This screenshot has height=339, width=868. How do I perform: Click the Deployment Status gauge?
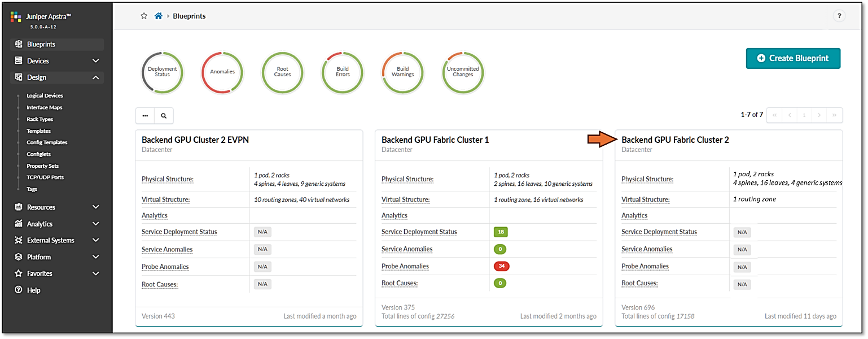click(162, 72)
